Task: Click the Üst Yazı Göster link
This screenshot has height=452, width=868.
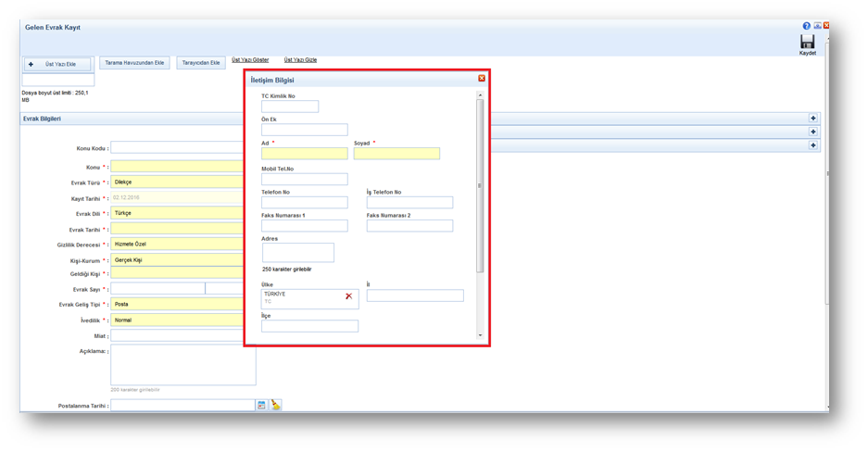Action: 250,60
